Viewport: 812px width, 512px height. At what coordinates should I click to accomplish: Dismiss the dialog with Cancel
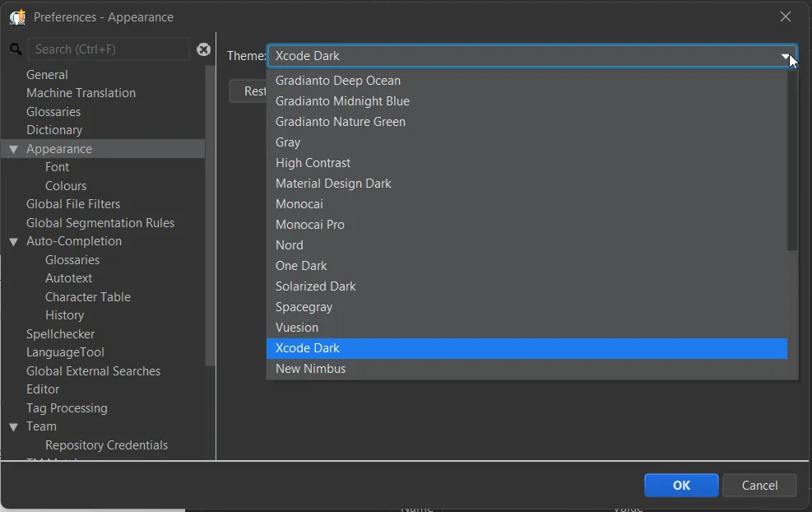759,485
